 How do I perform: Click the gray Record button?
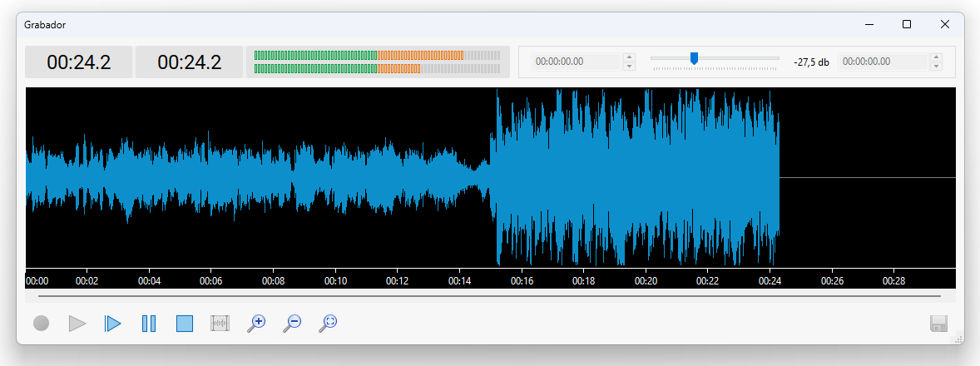pyautogui.click(x=42, y=324)
